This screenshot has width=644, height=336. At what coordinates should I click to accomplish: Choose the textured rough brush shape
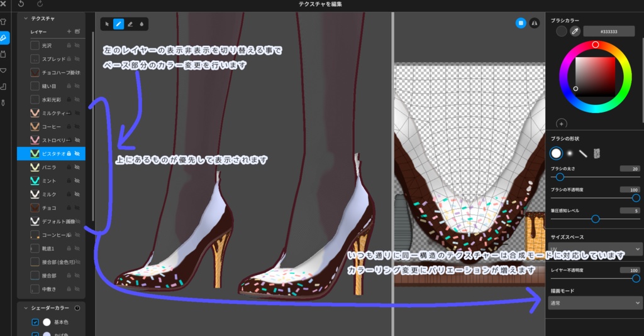[597, 153]
